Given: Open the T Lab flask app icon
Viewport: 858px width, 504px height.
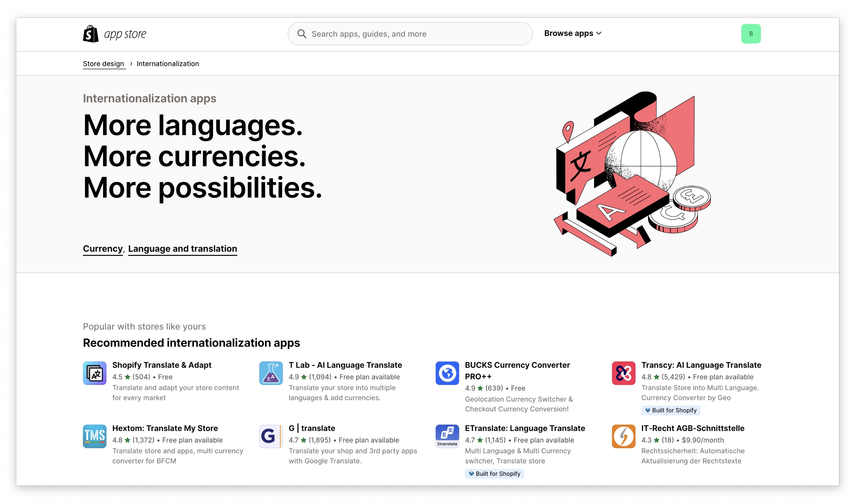Looking at the screenshot, I should point(271,373).
